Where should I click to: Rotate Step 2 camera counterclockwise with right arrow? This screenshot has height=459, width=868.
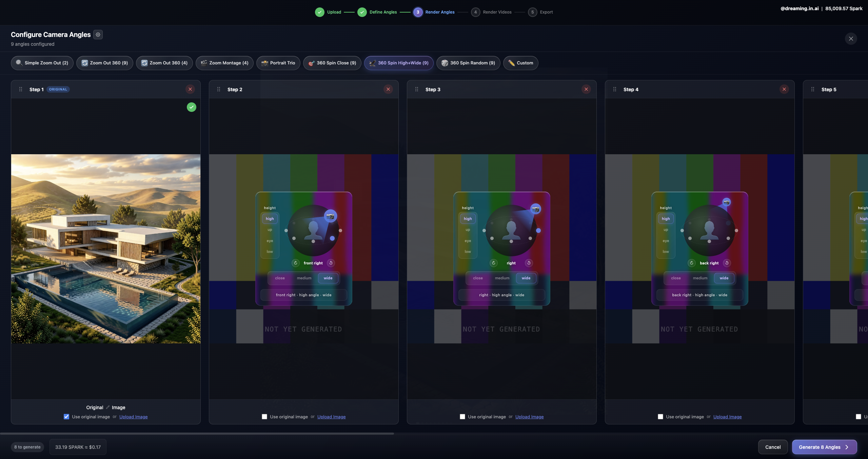pos(331,263)
